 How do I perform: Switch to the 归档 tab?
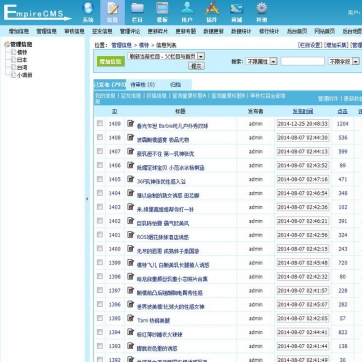click(x=176, y=85)
